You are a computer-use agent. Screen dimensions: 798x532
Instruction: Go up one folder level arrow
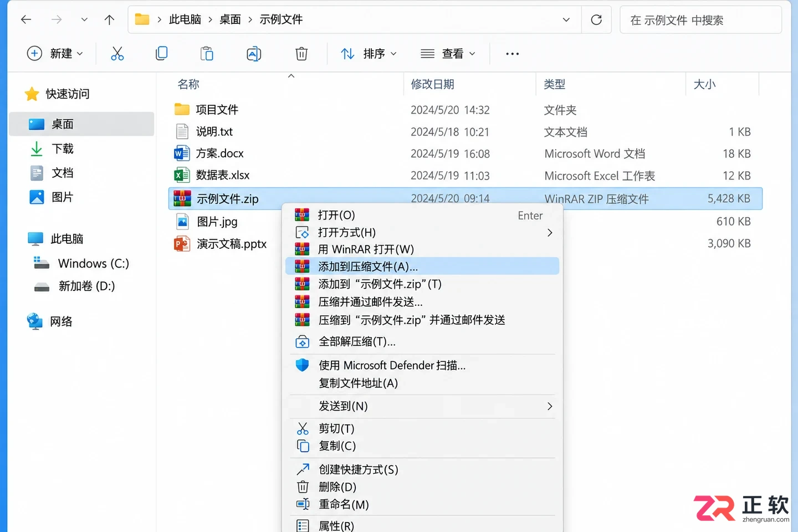[109, 20]
